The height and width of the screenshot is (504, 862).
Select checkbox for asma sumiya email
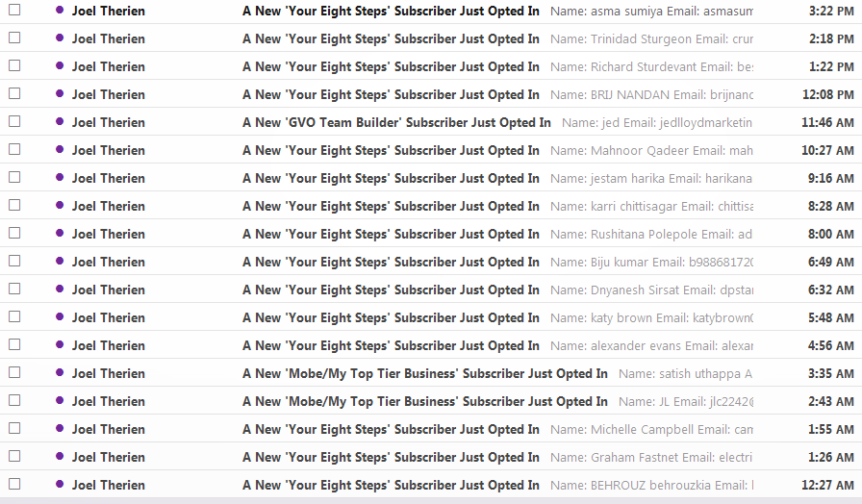(x=14, y=10)
